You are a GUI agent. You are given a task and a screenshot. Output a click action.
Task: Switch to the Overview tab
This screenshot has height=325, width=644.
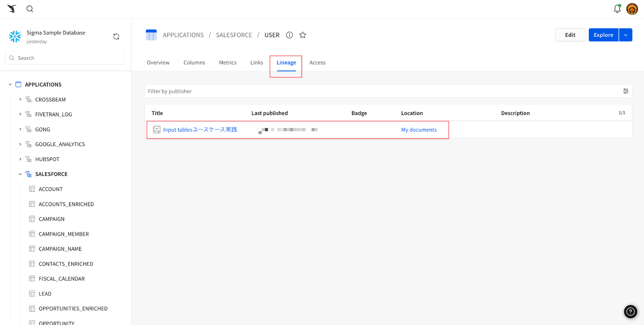pos(158,63)
